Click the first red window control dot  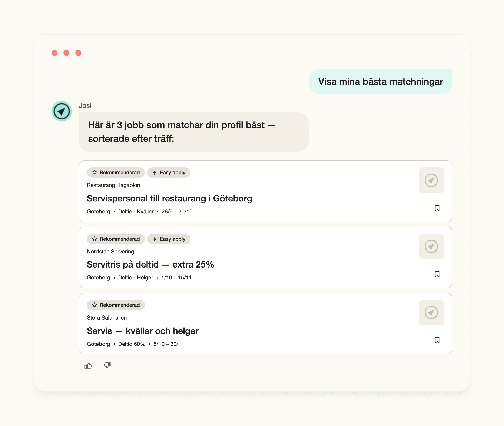[x=54, y=53]
